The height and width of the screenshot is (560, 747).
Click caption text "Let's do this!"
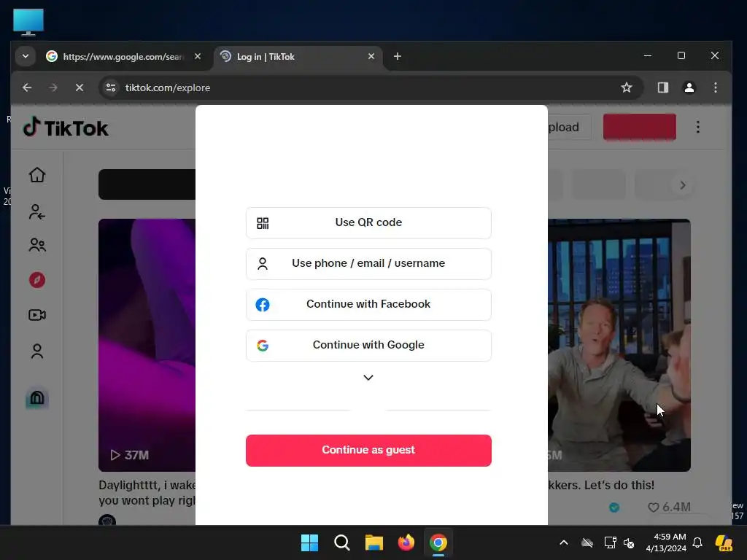(619, 485)
